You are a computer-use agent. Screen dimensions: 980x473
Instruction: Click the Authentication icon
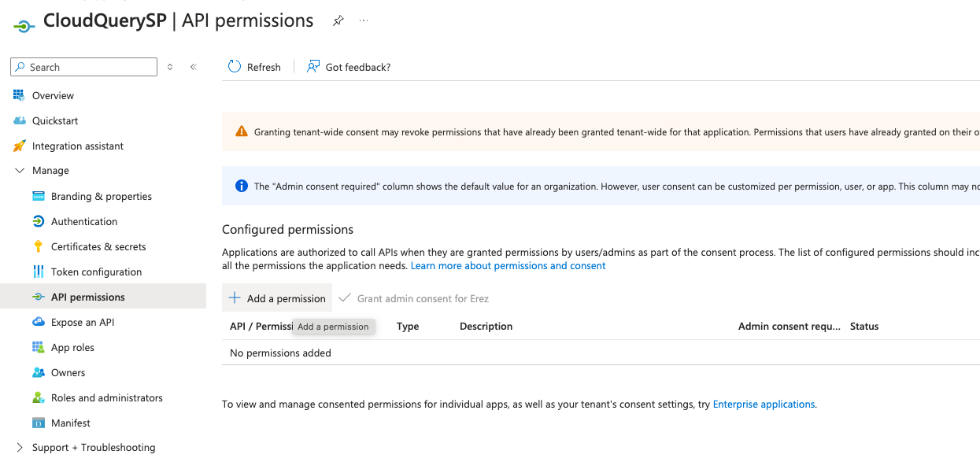click(38, 221)
